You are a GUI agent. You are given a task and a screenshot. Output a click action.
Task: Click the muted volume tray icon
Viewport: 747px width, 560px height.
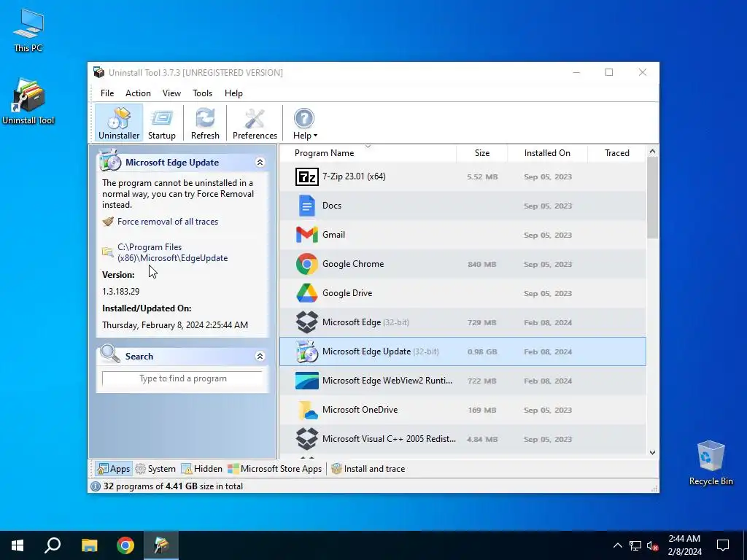[653, 545]
